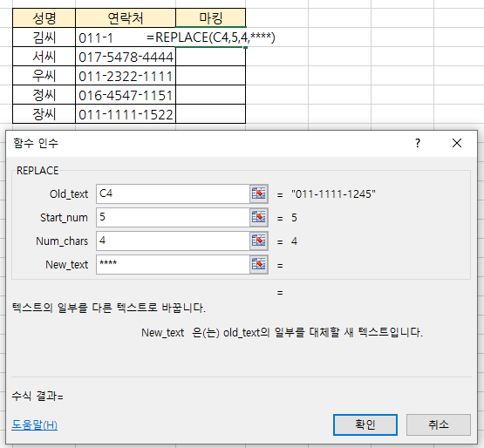The width and height of the screenshot is (484, 448).
Task: Select cell with 011-1111-1522
Action: [126, 114]
